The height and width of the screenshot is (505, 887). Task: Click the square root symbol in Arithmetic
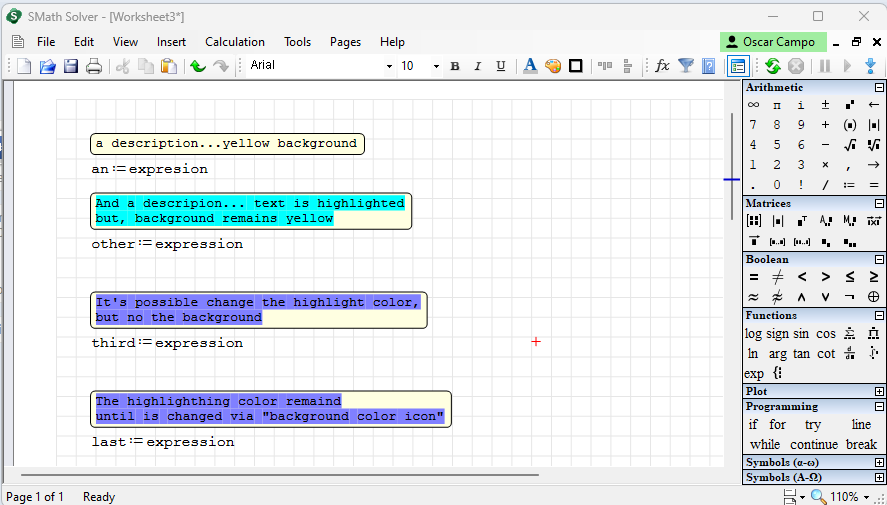[x=849, y=145]
